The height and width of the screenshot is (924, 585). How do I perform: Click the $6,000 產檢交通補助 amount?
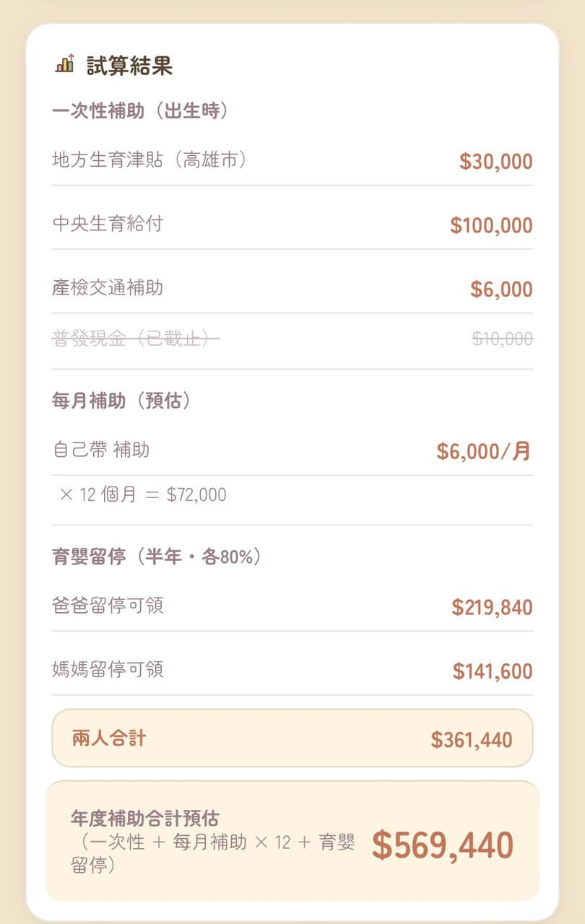(501, 289)
